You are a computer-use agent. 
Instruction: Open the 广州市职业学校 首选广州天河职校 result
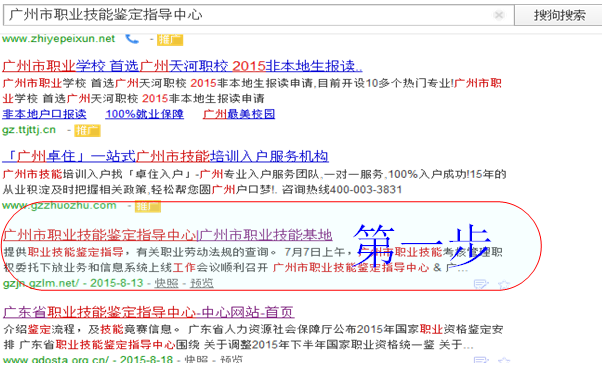pos(182,66)
